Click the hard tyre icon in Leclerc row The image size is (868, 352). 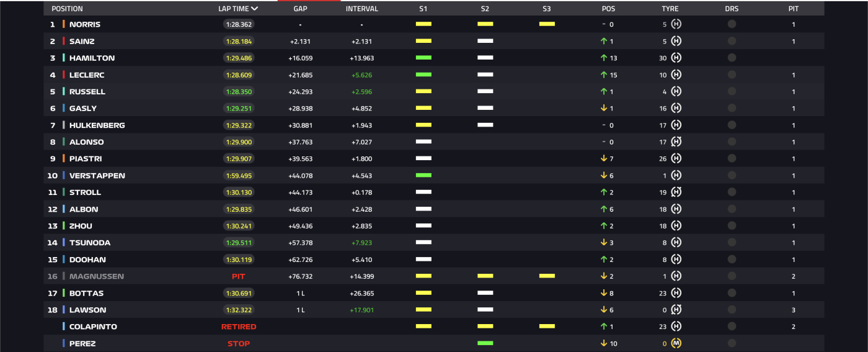coord(676,74)
